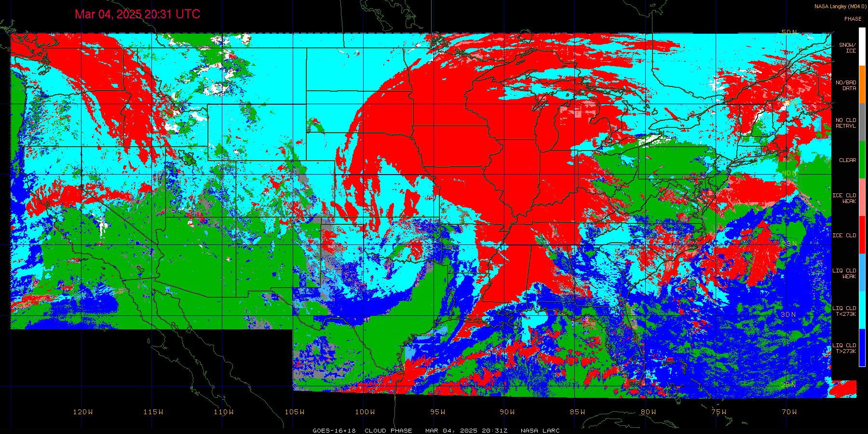Click the red Ice Cld legend swatch

point(862,235)
